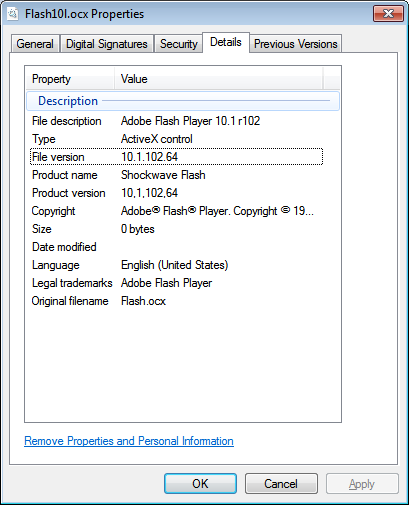The image size is (409, 505).
Task: Select the Legal trademarks label
Action: (x=72, y=283)
